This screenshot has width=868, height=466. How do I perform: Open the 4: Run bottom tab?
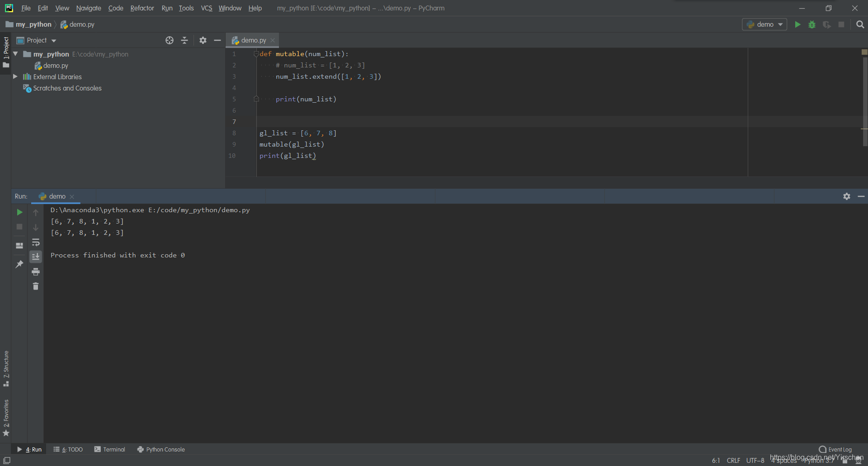[x=29, y=449]
